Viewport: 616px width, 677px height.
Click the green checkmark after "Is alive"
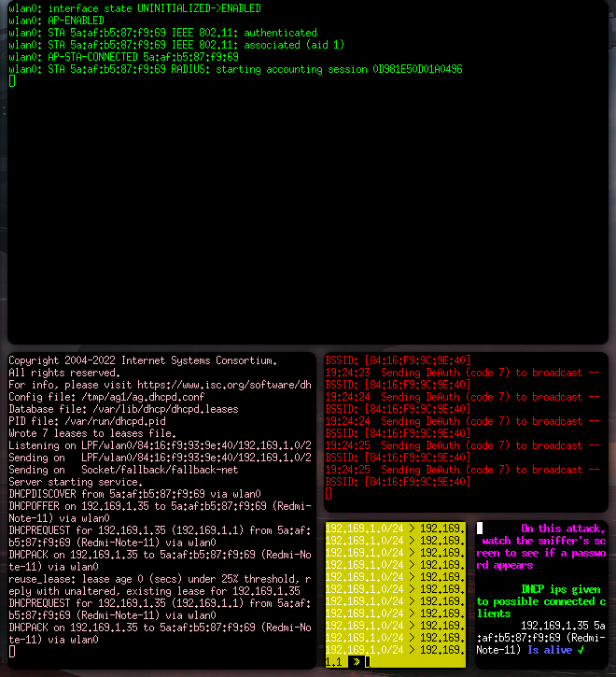(x=581, y=650)
